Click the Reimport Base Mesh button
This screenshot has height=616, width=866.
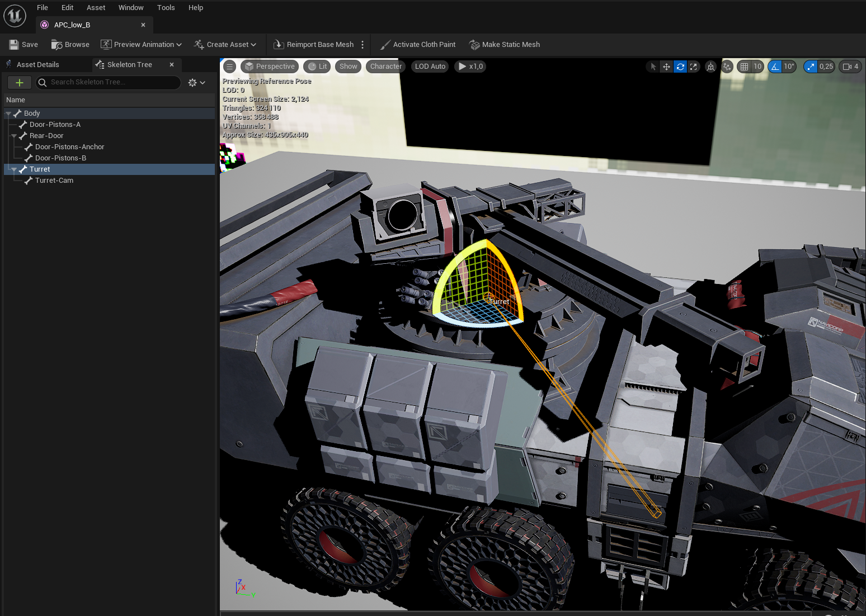click(314, 45)
